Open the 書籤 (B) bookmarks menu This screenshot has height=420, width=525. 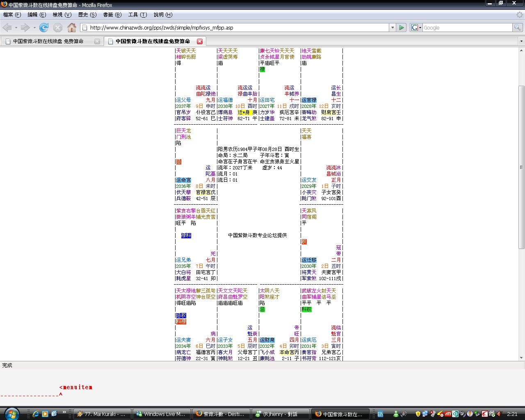(x=112, y=15)
